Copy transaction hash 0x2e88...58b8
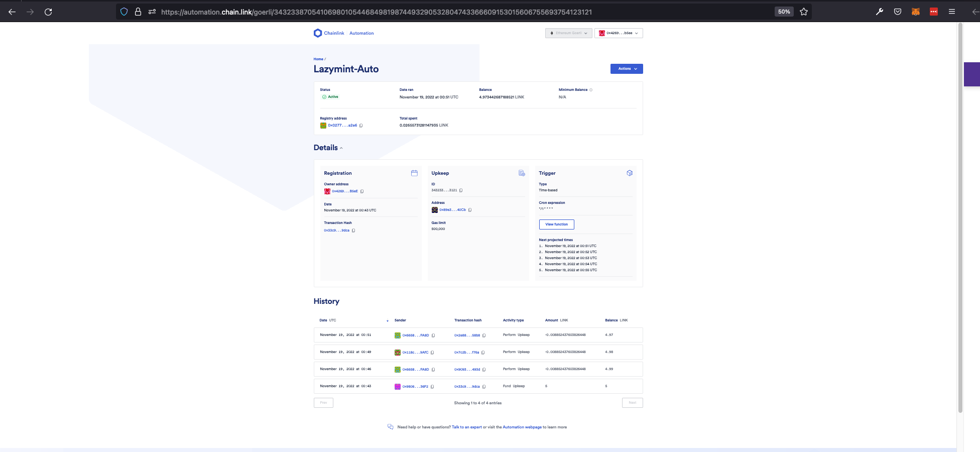Image resolution: width=980 pixels, height=452 pixels. point(484,335)
